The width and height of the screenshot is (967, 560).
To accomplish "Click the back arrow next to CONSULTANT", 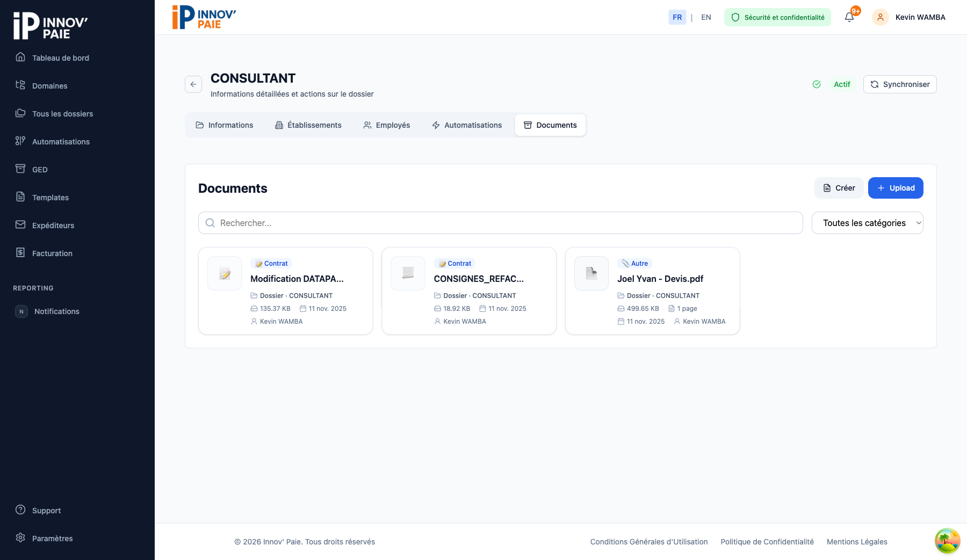I will pos(193,84).
